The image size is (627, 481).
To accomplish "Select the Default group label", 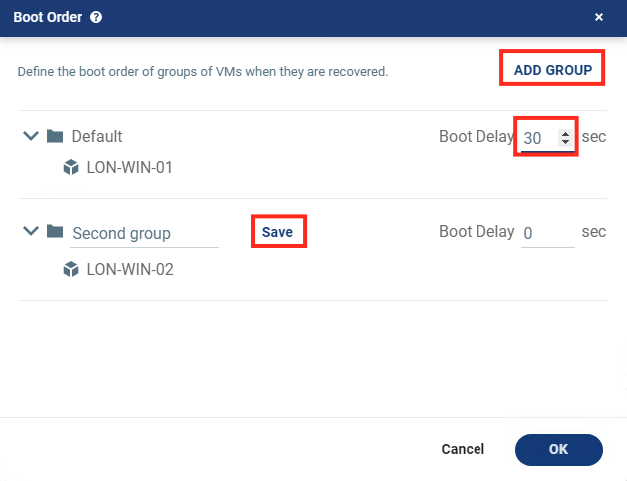I will pyautogui.click(x=97, y=136).
